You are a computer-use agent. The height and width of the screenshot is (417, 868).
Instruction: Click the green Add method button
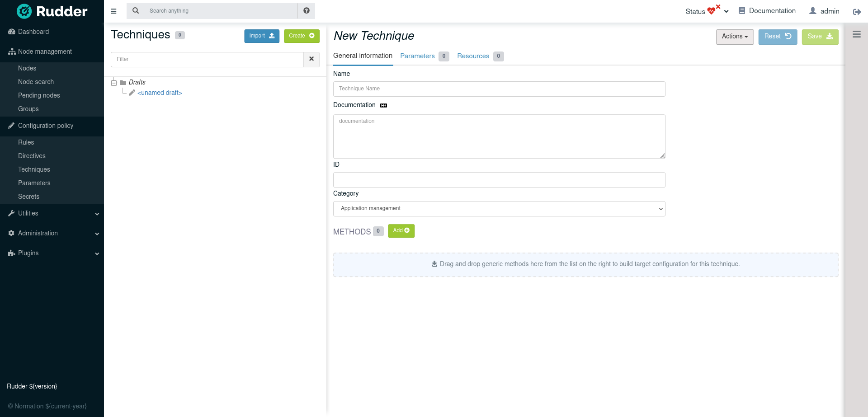[401, 231]
